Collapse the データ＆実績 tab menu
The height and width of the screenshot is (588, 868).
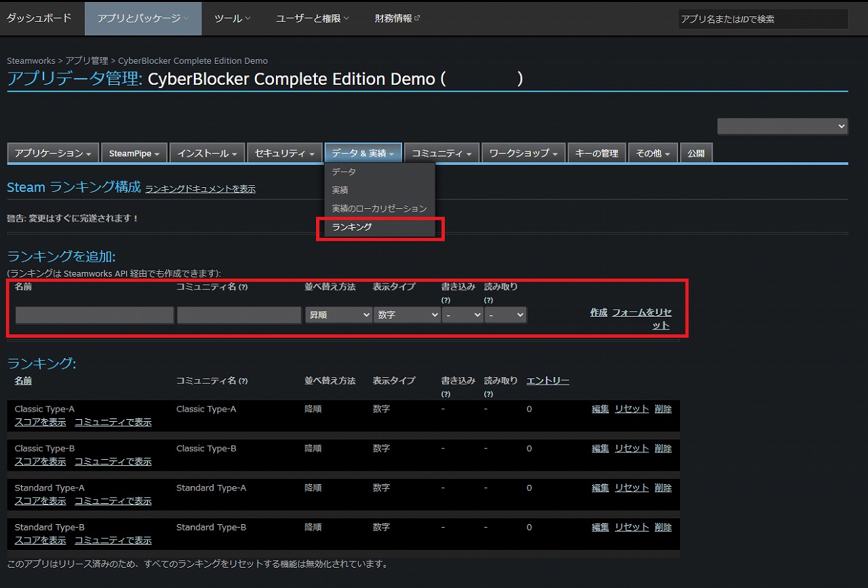363,153
